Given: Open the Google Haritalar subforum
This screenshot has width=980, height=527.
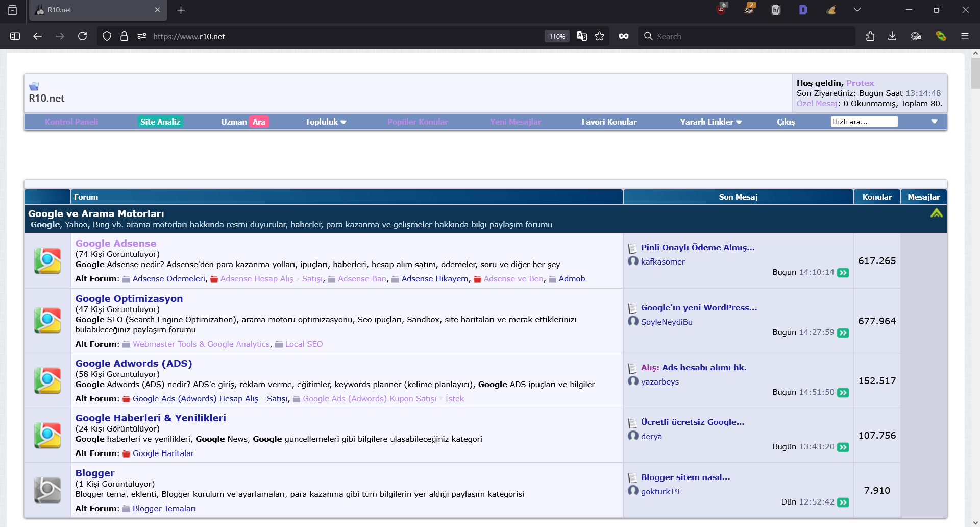Looking at the screenshot, I should coord(163,453).
